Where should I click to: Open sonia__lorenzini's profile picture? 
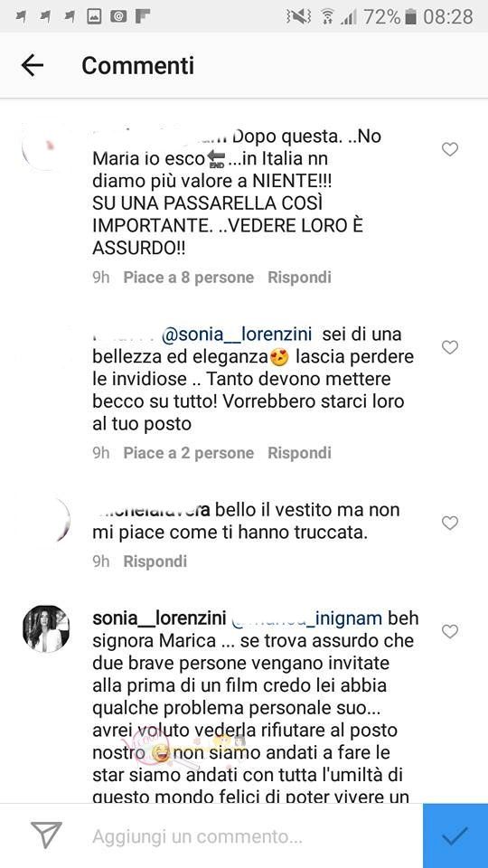(x=46, y=628)
